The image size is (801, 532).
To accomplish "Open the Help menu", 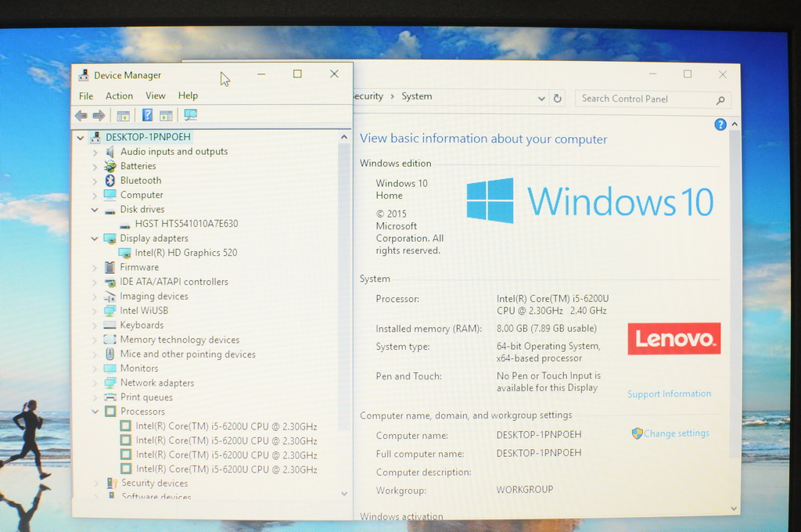I will pos(188,95).
